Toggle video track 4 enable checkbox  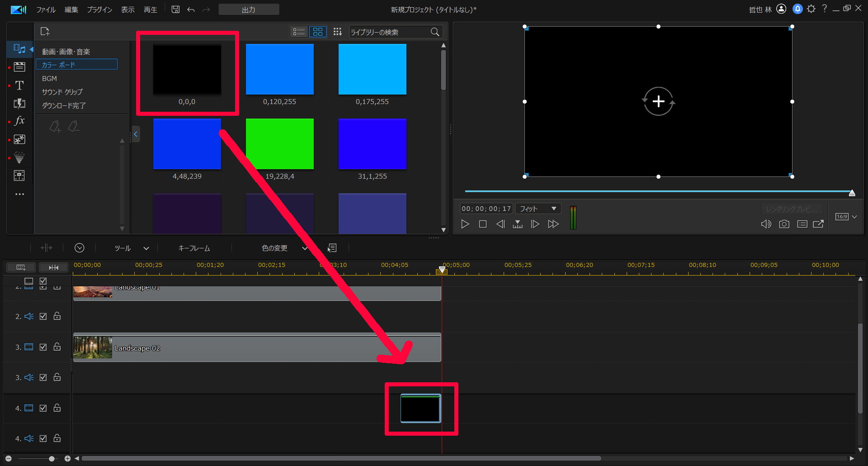tap(43, 408)
